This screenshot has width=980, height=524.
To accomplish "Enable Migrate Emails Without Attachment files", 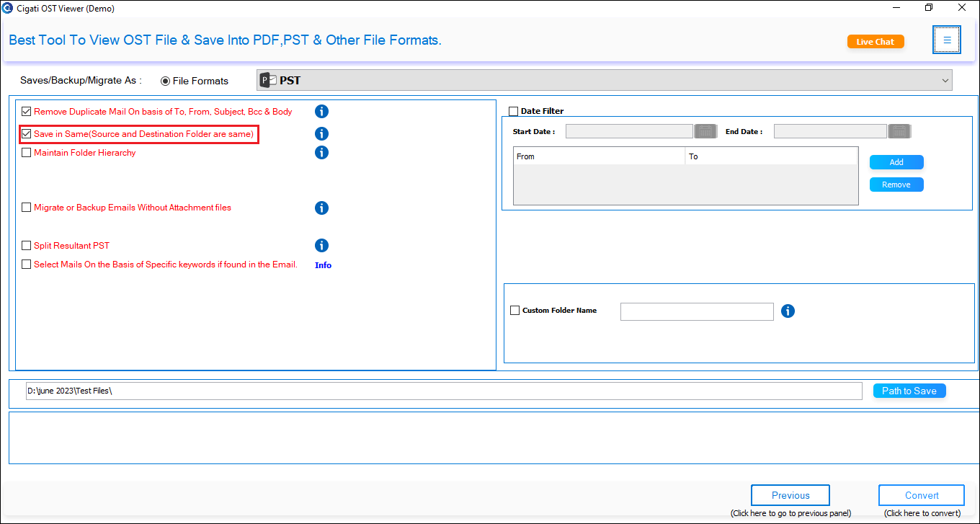I will (x=27, y=208).
